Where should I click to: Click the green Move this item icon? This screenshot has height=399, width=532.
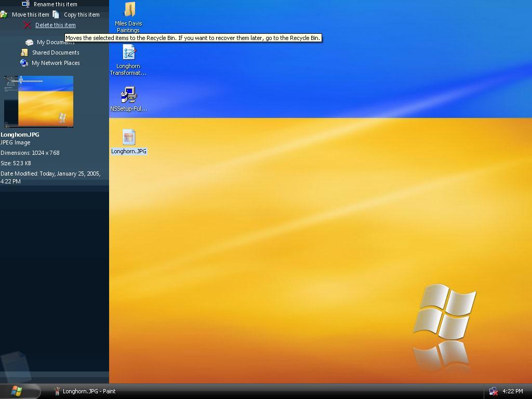4,15
